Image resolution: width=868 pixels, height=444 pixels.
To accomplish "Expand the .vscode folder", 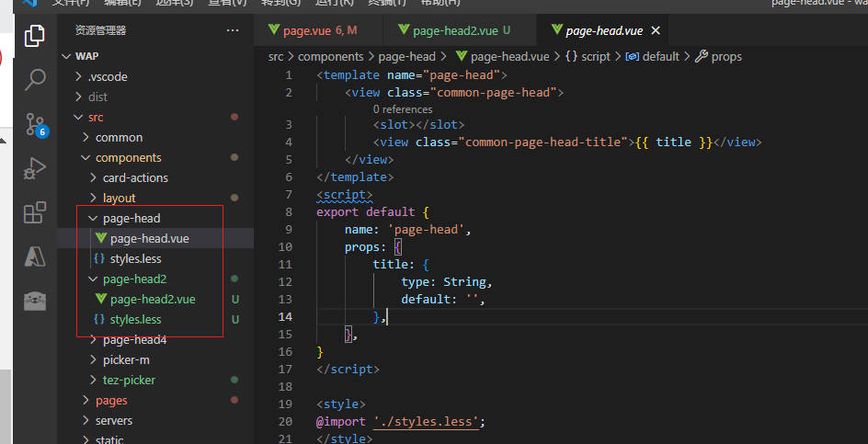I will click(x=107, y=76).
